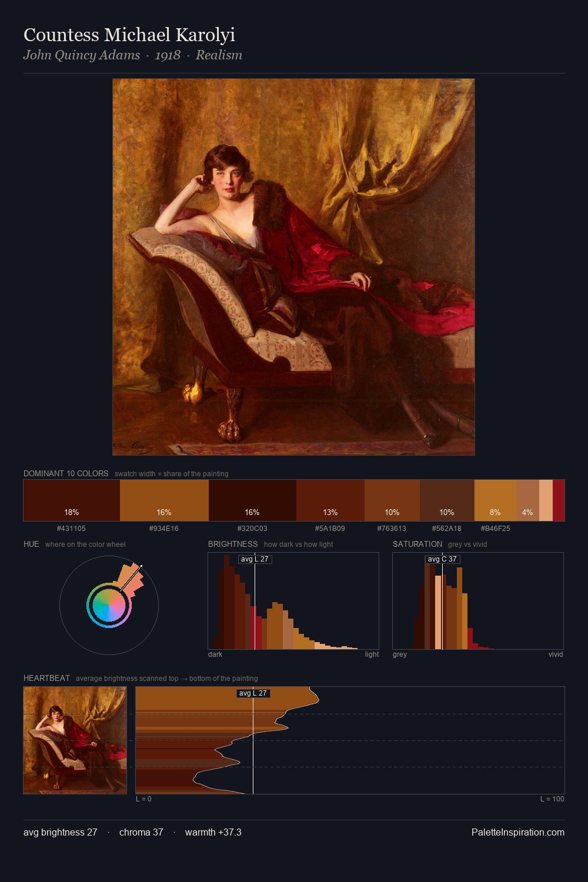Click footer stat avg brightness 27
This screenshot has height=882, width=588.
click(x=61, y=833)
